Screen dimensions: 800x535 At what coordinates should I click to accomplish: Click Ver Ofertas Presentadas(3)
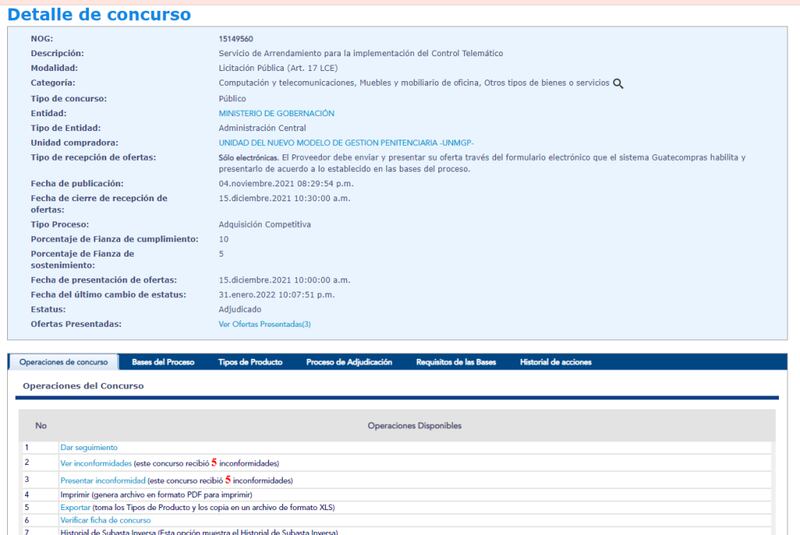tap(264, 324)
